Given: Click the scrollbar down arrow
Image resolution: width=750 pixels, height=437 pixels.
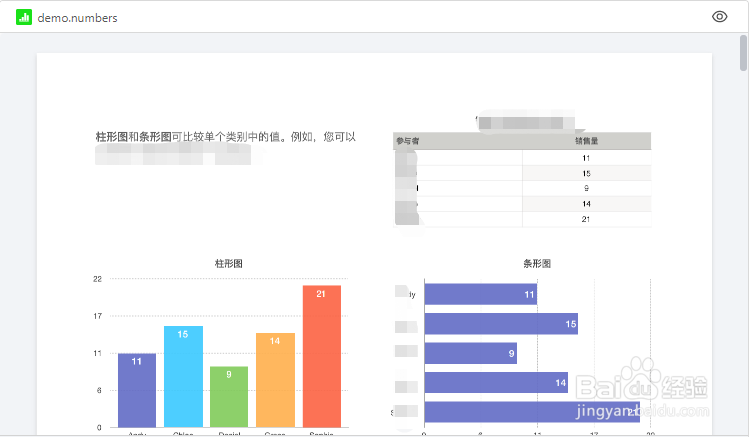Looking at the screenshot, I should [743, 430].
